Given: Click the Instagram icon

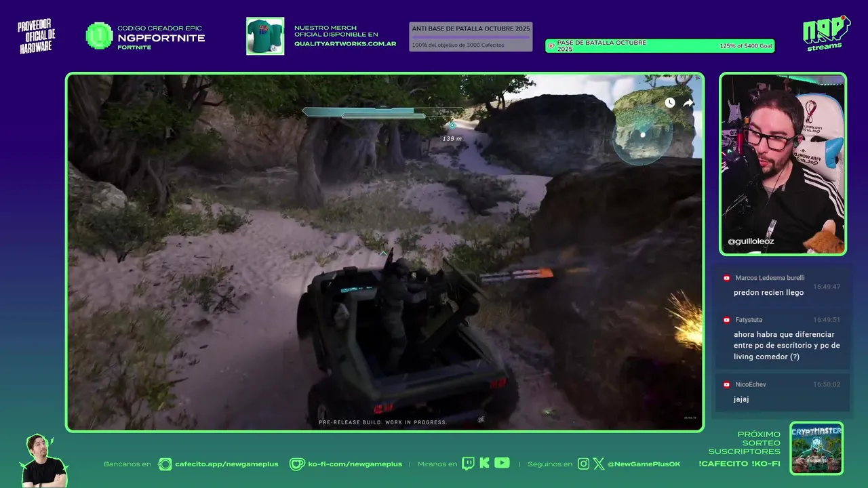Looking at the screenshot, I should [583, 464].
